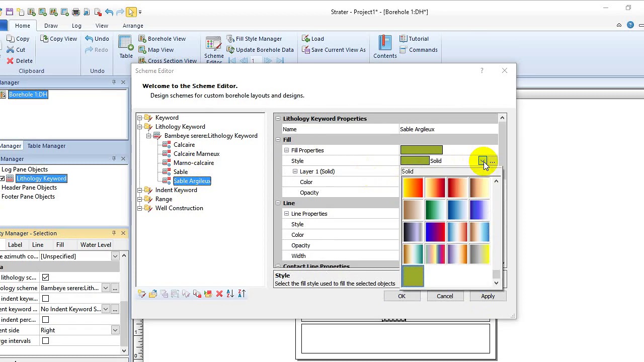Click the Cut scissors icon

pos(10,50)
